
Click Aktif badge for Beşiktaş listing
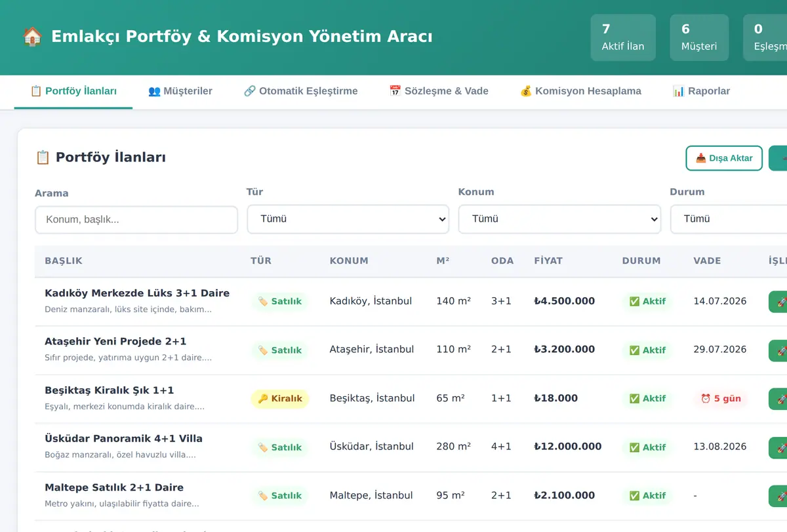[x=647, y=399]
